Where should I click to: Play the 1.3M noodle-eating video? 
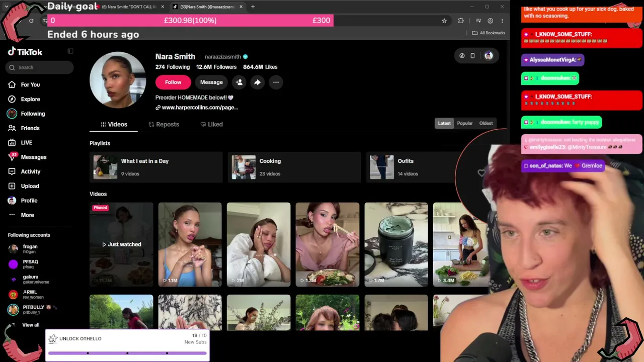328,244
